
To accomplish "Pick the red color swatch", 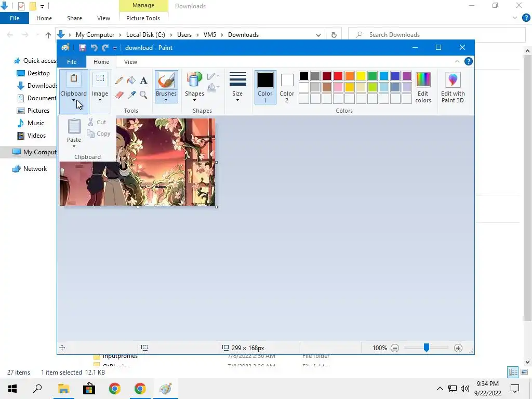I will click(x=338, y=76).
